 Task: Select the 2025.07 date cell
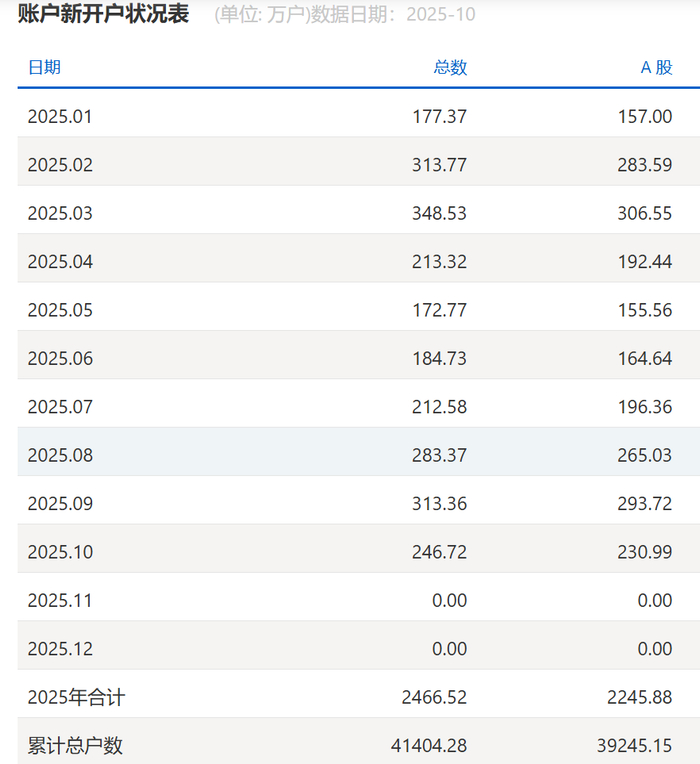click(60, 407)
